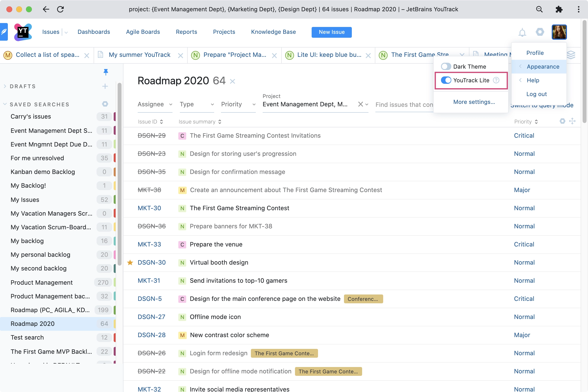Click the feather quill icon at left edge
The image size is (588, 392).
pos(4,32)
